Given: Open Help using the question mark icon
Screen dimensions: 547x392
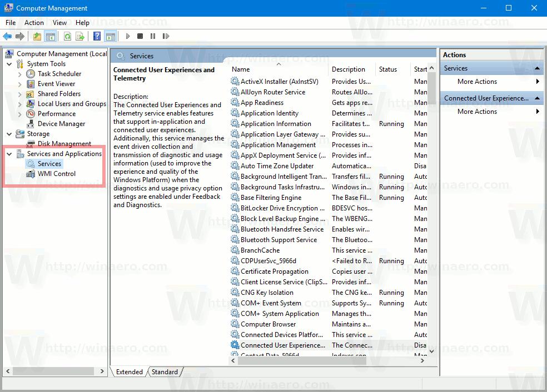Looking at the screenshot, I should 96,36.
